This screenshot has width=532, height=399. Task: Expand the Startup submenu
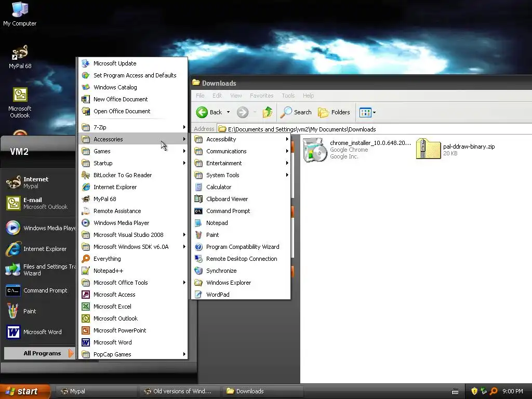[x=133, y=163]
